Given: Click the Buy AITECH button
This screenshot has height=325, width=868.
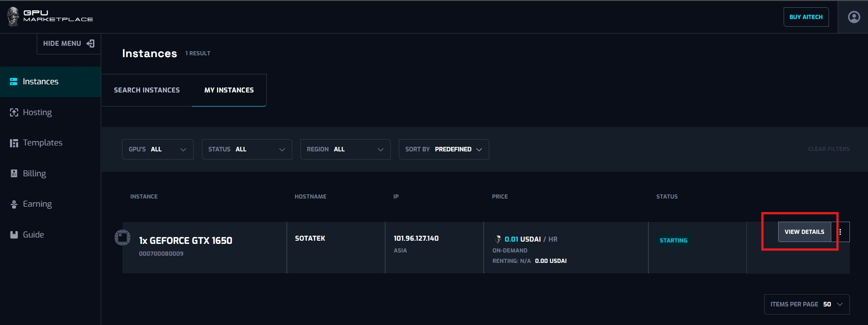Looking at the screenshot, I should [x=806, y=17].
